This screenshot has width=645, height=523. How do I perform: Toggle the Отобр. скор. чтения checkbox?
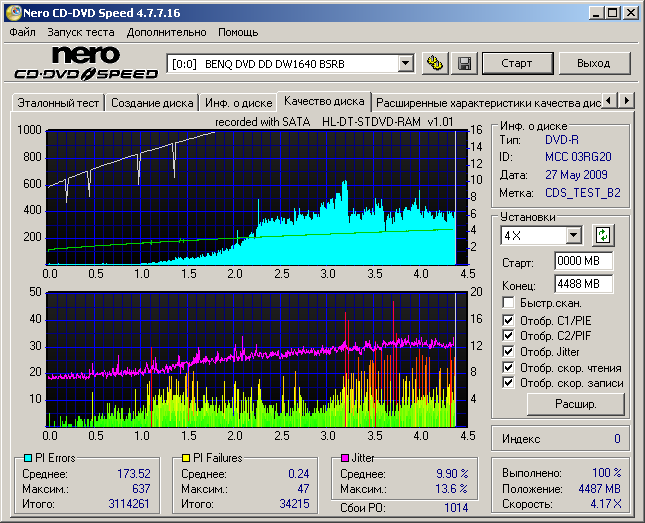click(x=508, y=367)
